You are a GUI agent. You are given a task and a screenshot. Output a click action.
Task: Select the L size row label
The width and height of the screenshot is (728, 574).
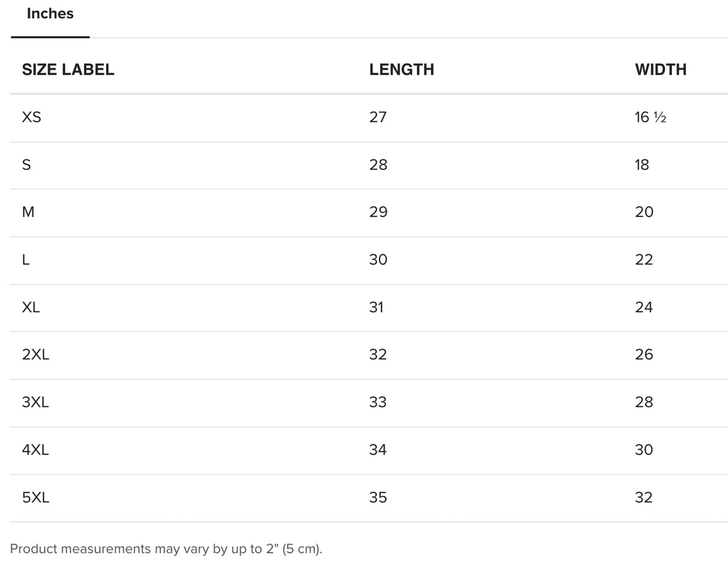click(x=26, y=260)
